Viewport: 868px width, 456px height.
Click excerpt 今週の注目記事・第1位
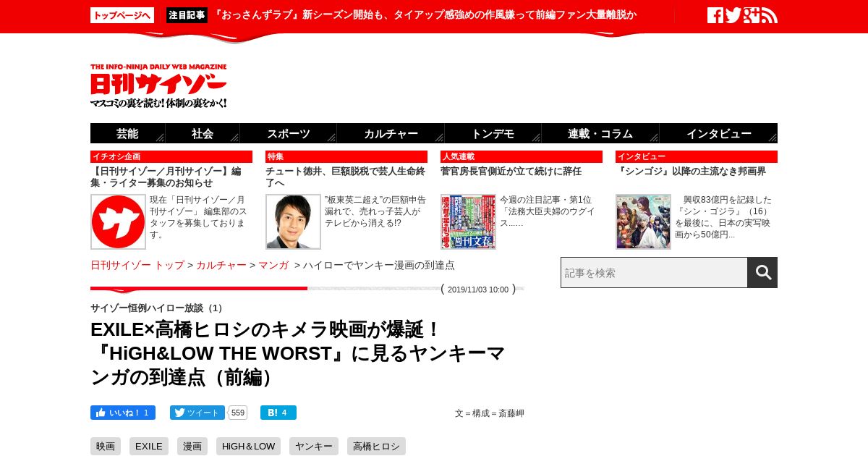tap(548, 211)
